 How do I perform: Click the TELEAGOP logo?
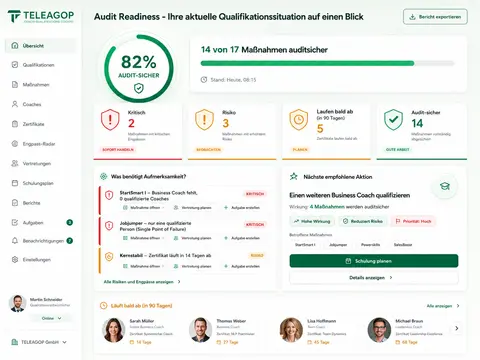pos(41,16)
